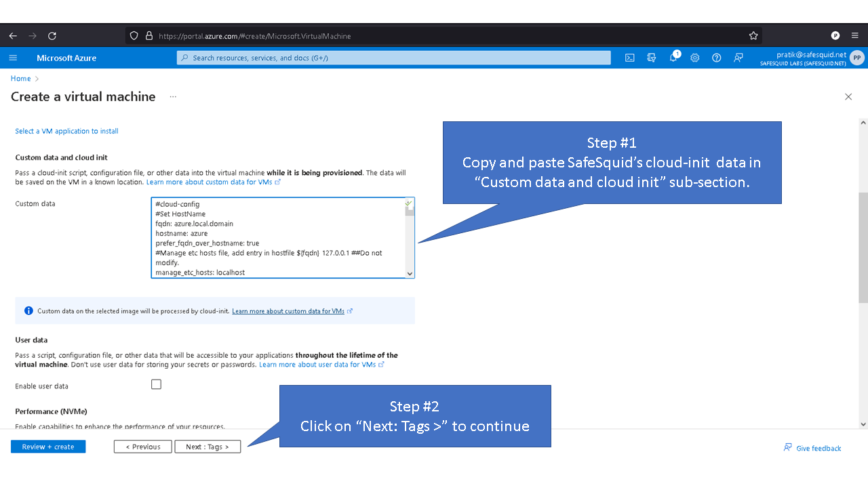Click the Custom data and cloud init heading
The image size is (868, 488).
click(62, 157)
